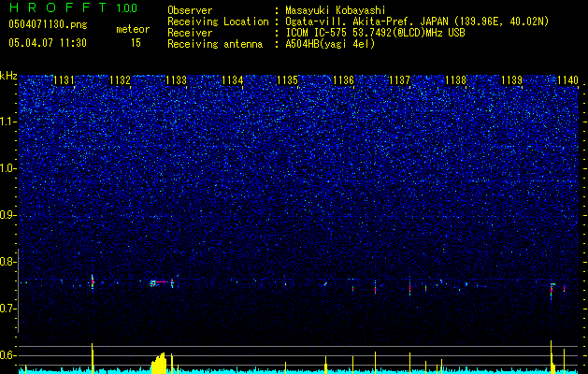This screenshot has width=588, height=374.
Task: Click the HROFFT 1.0.0 title text
Action: (74, 7)
